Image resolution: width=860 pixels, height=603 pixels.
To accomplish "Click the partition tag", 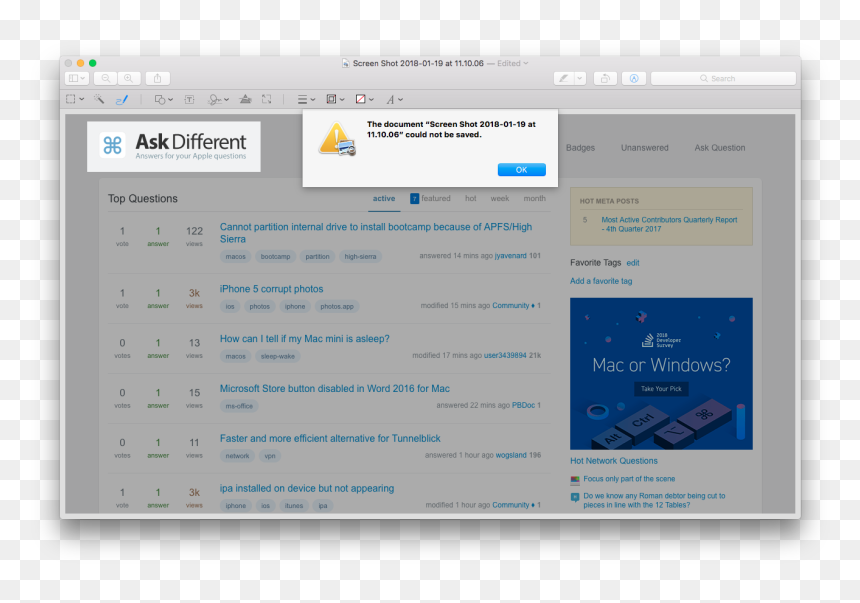I will coord(318,256).
